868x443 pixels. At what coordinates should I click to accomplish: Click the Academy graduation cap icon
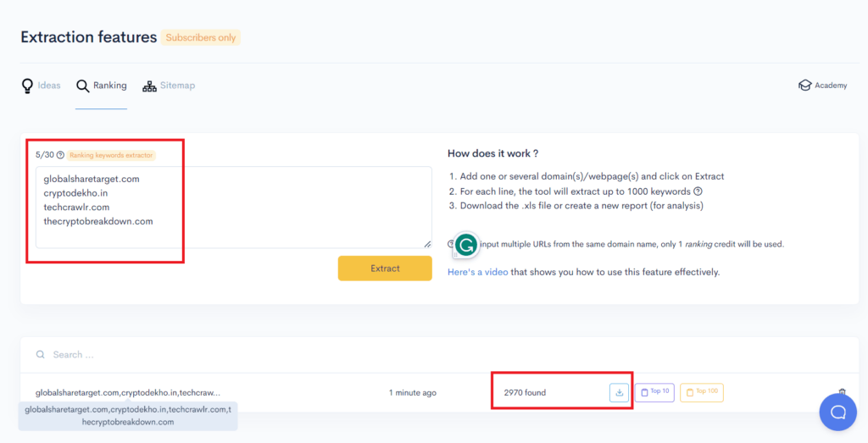pyautogui.click(x=804, y=86)
